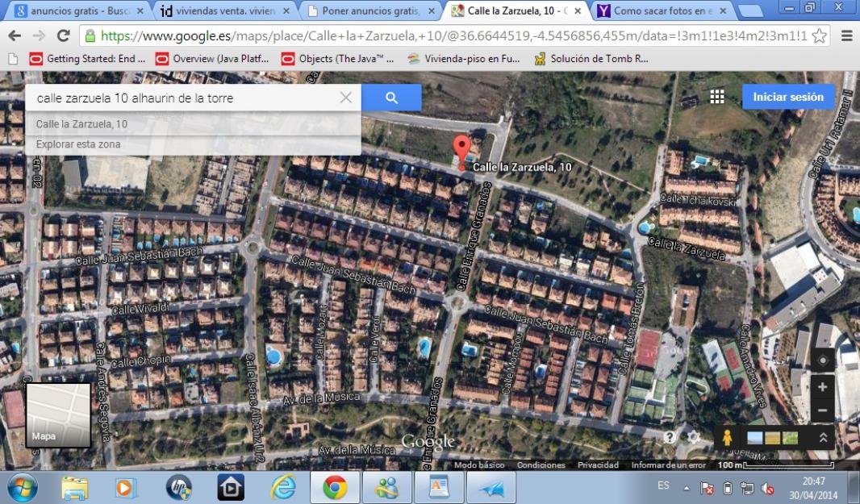Open 'Overview (Java Platf...' bookmark
This screenshot has width=860, height=504.
(212, 59)
